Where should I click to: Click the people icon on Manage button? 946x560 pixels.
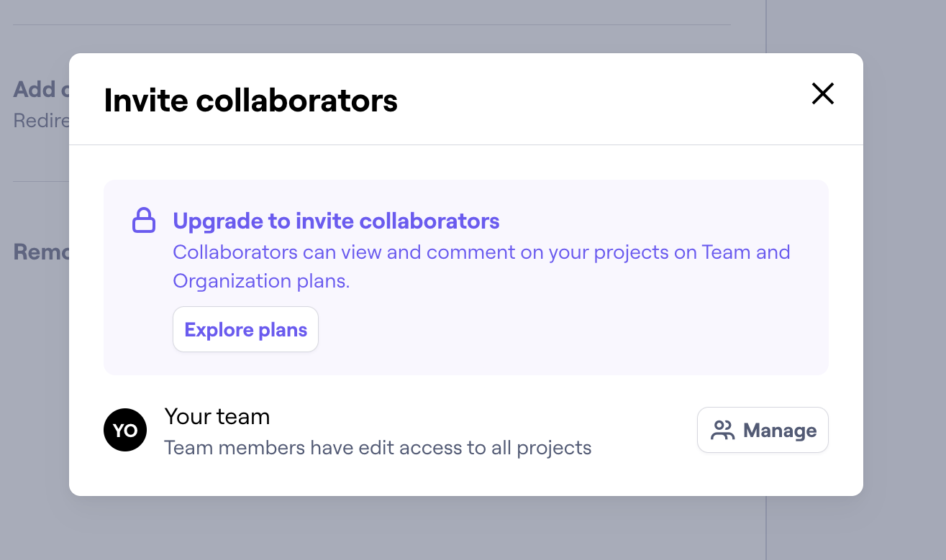[722, 431]
